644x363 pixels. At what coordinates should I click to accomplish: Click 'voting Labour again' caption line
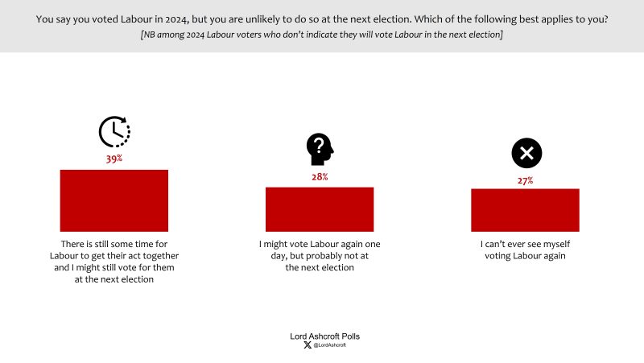(x=526, y=256)
